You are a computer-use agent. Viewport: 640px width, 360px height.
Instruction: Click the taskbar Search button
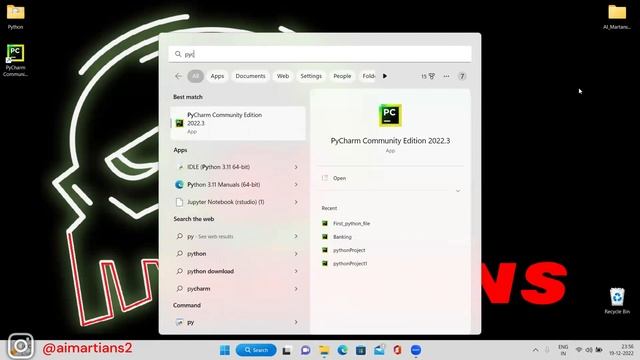pyautogui.click(x=256, y=350)
